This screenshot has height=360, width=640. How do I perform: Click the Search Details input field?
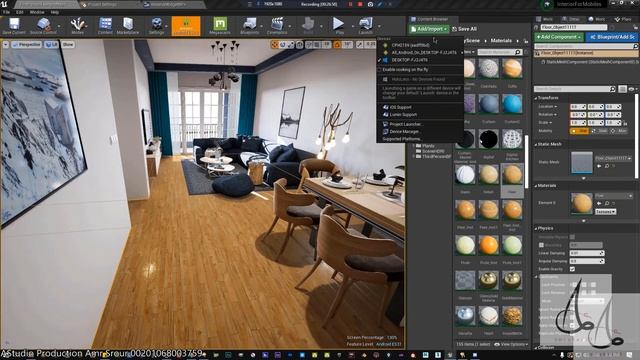tap(575, 89)
